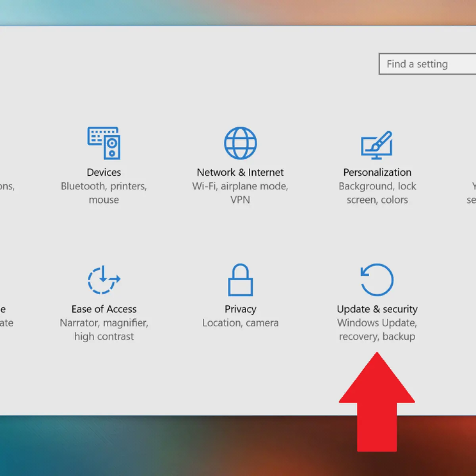Open the Privacy padlock icon

click(x=240, y=280)
